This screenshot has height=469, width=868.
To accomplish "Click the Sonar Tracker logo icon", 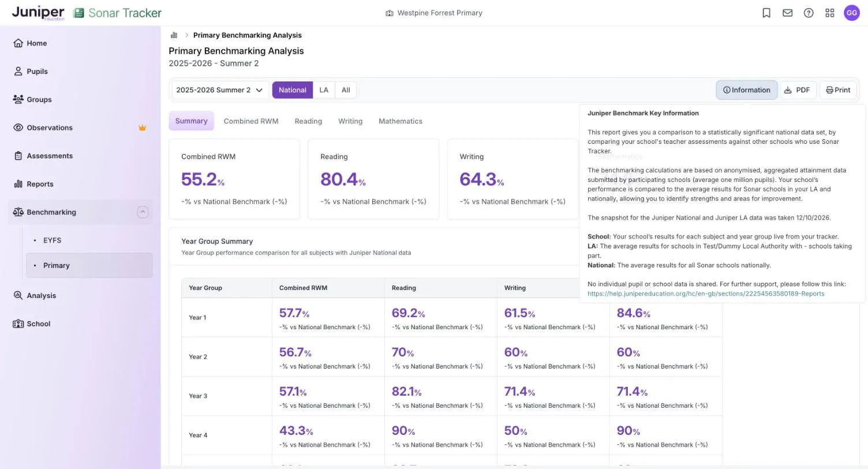I will pos(78,13).
